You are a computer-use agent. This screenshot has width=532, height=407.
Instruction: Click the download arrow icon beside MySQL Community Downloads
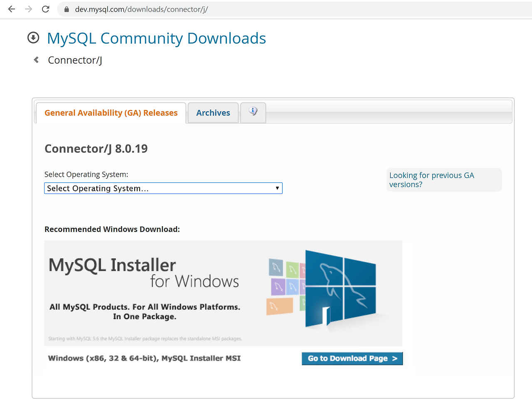point(33,37)
